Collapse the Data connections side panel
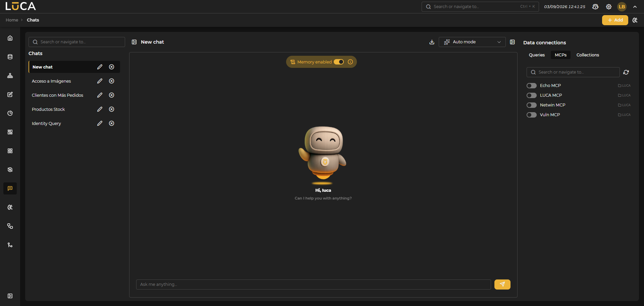The height and width of the screenshot is (306, 644). (x=513, y=42)
